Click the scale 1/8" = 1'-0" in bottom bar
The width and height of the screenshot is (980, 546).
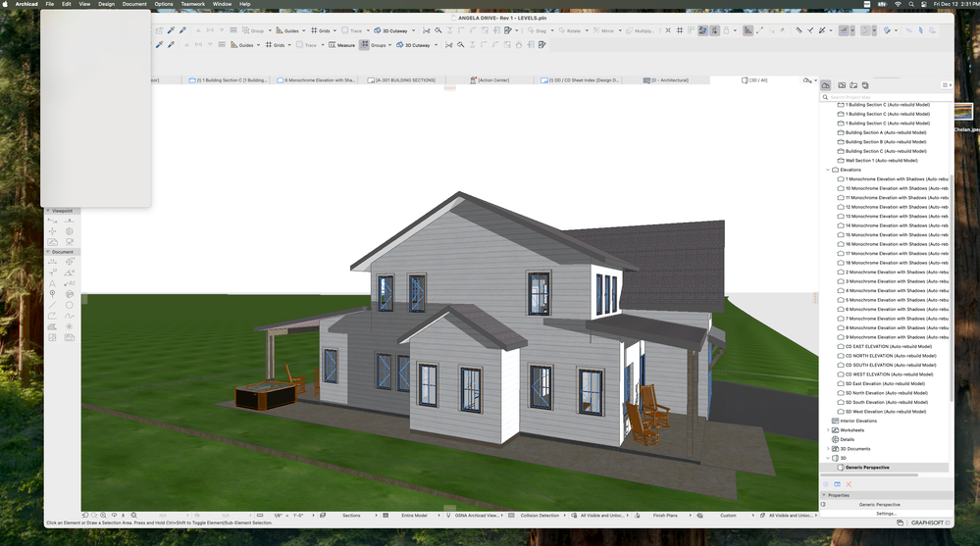click(288, 516)
